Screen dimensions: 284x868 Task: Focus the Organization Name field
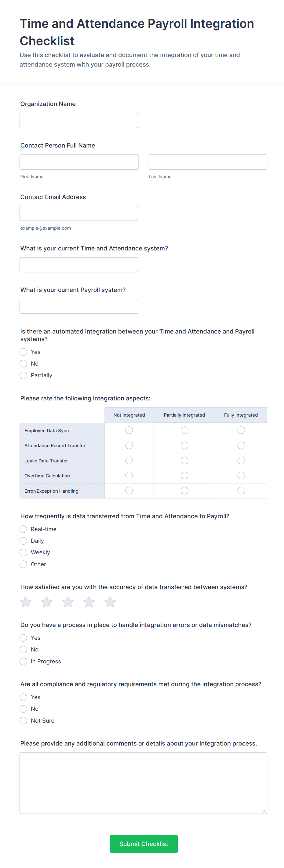(79, 121)
